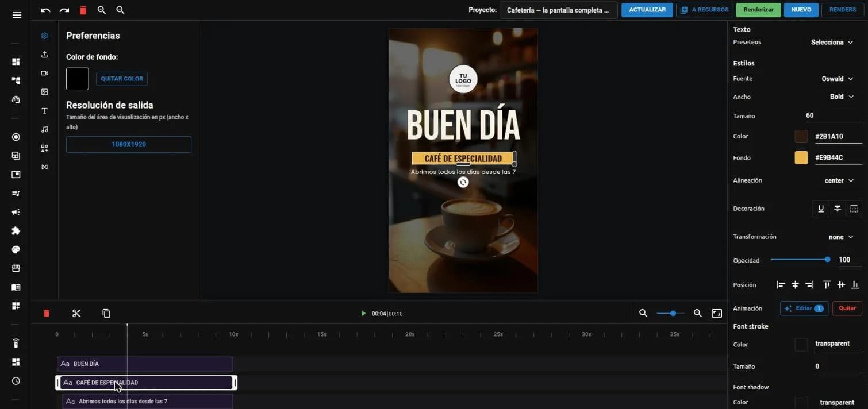Screen dimensions: 868x409
Task: Open the Alineación center dropdown
Action: (839, 180)
